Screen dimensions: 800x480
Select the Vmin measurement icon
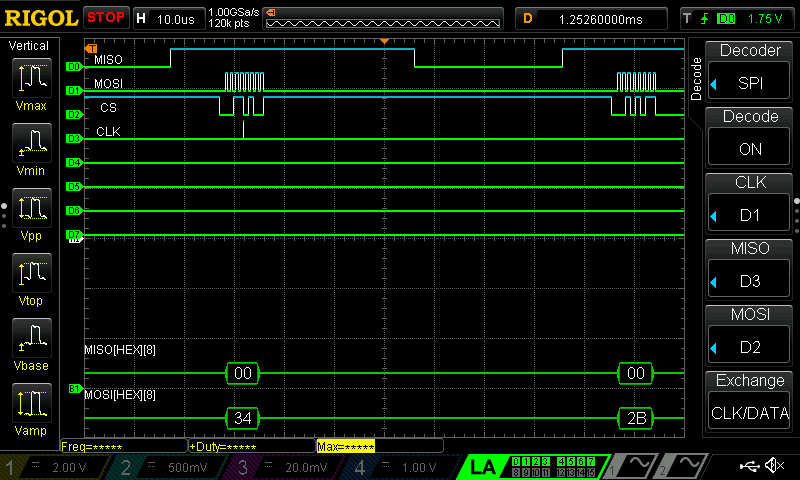point(31,145)
